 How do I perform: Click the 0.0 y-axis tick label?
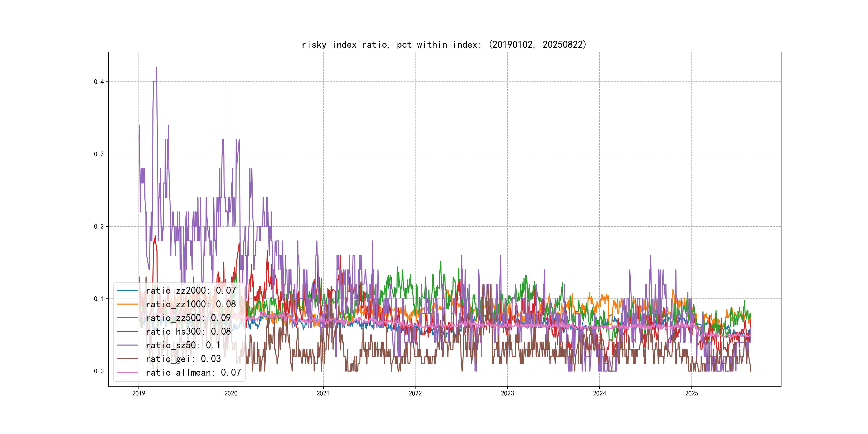(99, 371)
